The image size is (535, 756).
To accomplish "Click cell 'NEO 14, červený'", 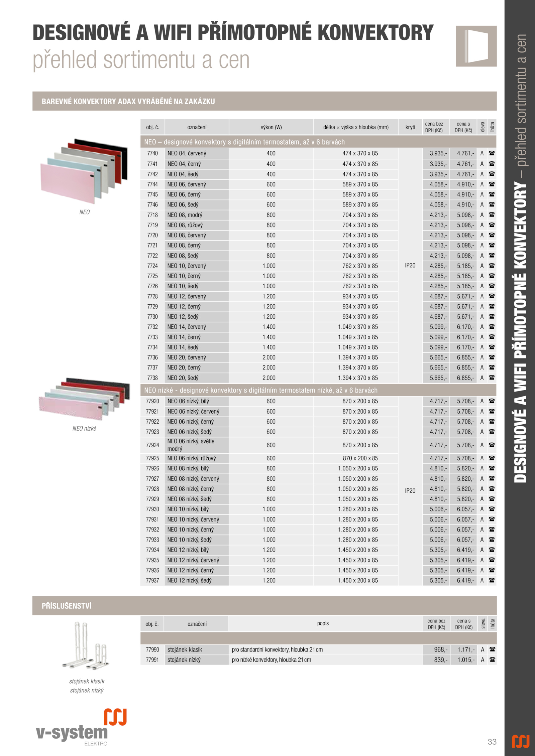I will pos(197,327).
